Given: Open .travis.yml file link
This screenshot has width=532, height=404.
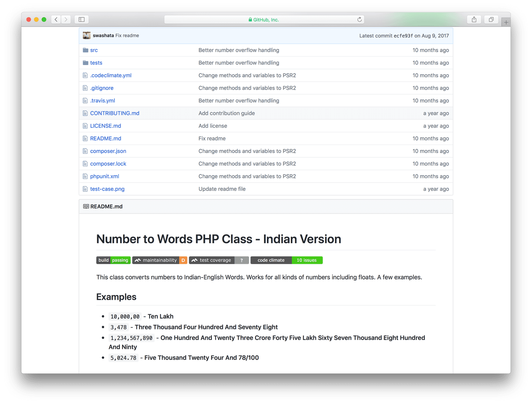Looking at the screenshot, I should (x=103, y=101).
